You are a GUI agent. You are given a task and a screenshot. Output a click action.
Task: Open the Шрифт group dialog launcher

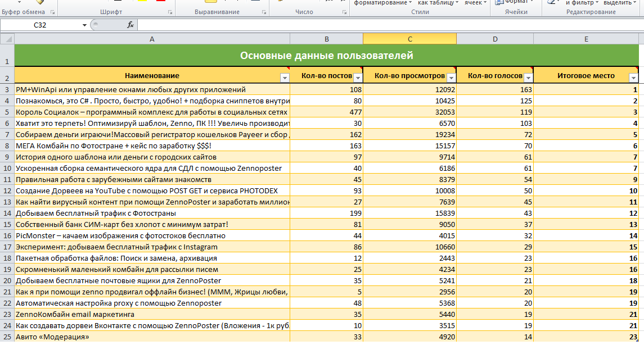(x=170, y=12)
